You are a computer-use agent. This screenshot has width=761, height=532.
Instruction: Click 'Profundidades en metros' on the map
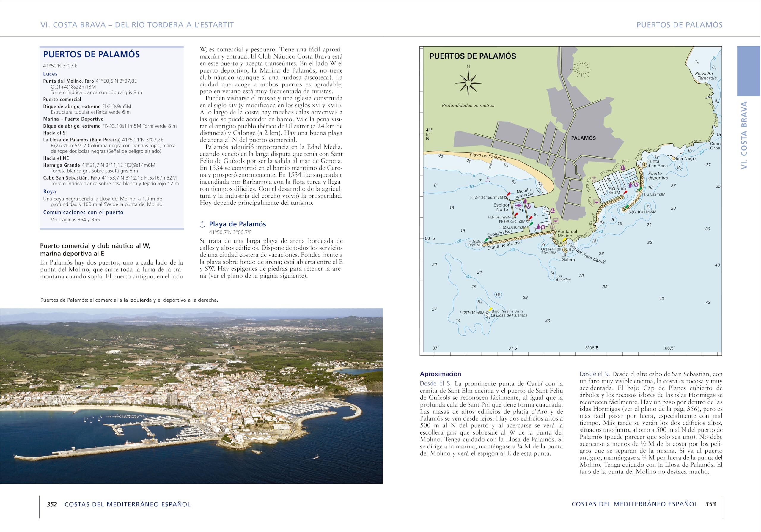click(x=468, y=106)
